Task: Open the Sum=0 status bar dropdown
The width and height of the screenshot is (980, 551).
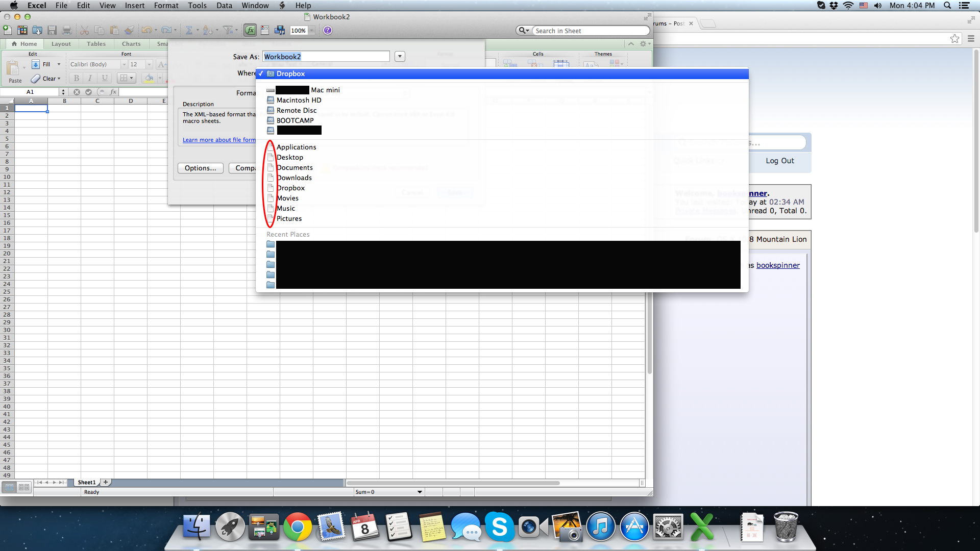Action: 420,492
